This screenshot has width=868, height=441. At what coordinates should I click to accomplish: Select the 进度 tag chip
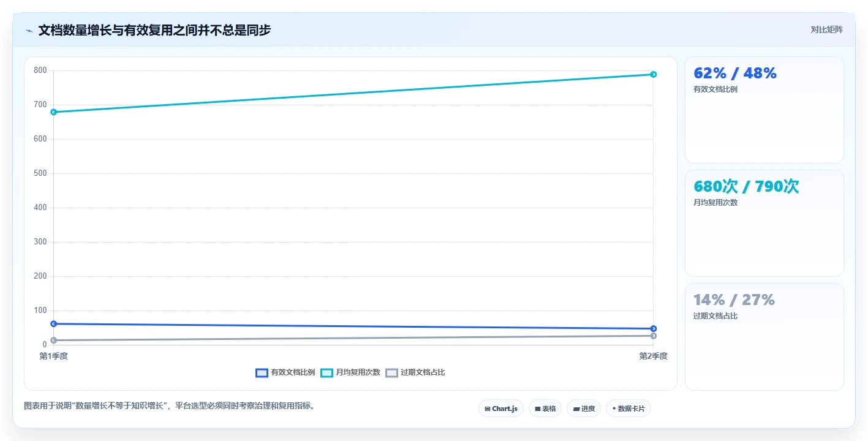tap(584, 409)
